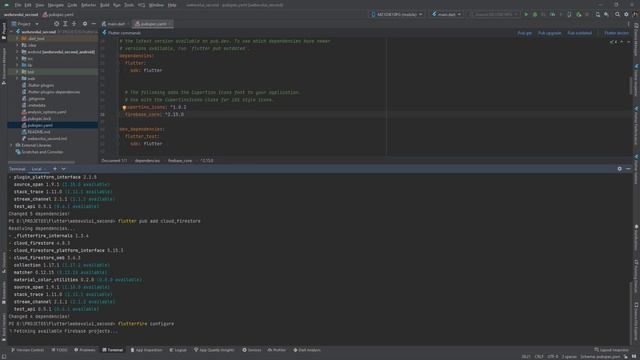Select opened file target icon in Project panel
Screen dimensions: 640x360
coord(56,24)
